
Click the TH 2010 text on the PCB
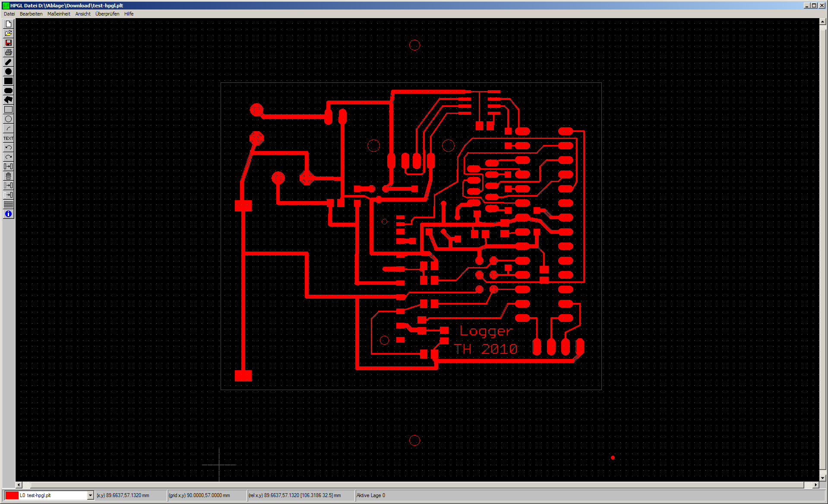click(486, 349)
